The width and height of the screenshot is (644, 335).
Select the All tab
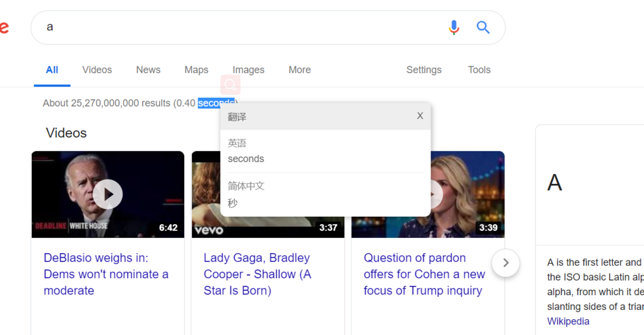click(52, 70)
